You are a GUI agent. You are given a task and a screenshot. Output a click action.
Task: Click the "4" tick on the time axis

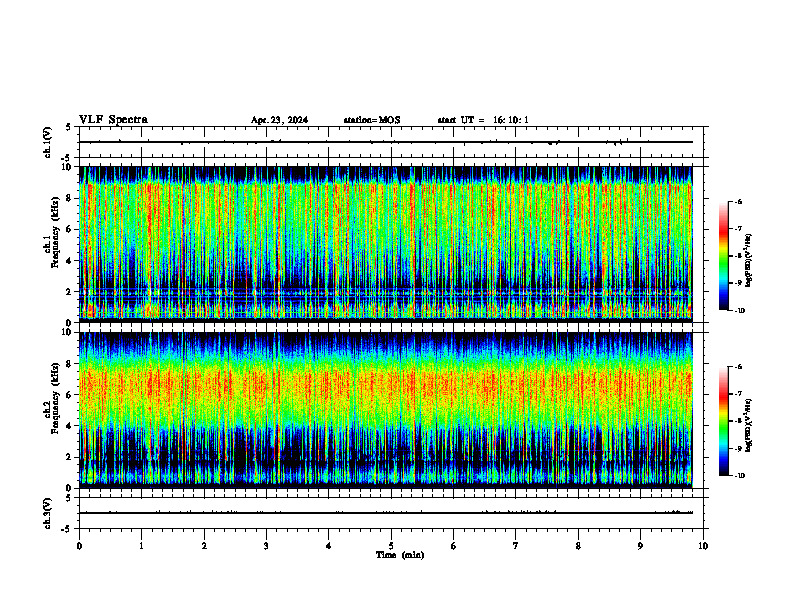tap(329, 546)
